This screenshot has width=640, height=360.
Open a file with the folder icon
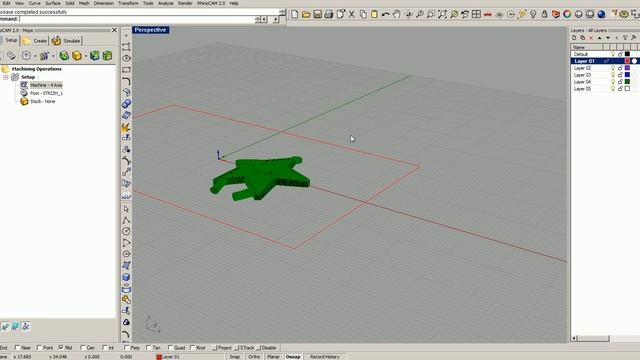(x=306, y=15)
